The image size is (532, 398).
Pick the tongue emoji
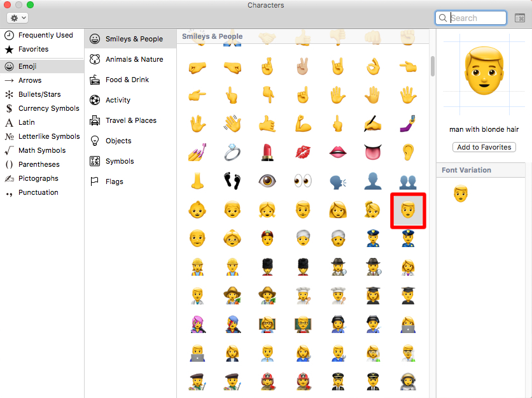point(373,152)
